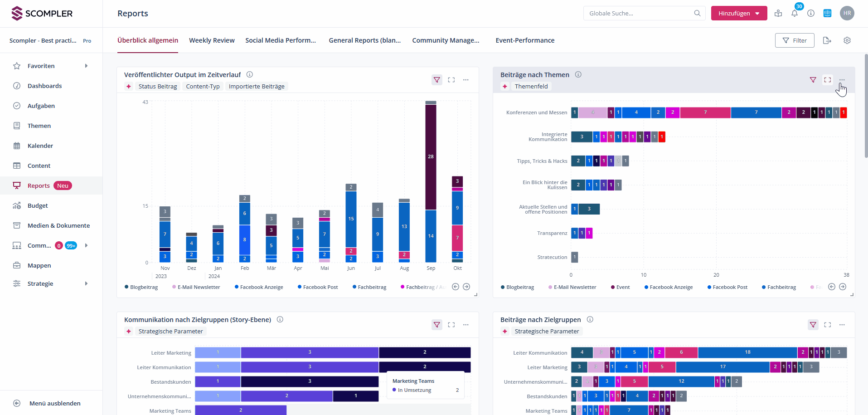Click the September 28 dark purple bar segment
The width and height of the screenshot is (868, 415).
(431, 156)
